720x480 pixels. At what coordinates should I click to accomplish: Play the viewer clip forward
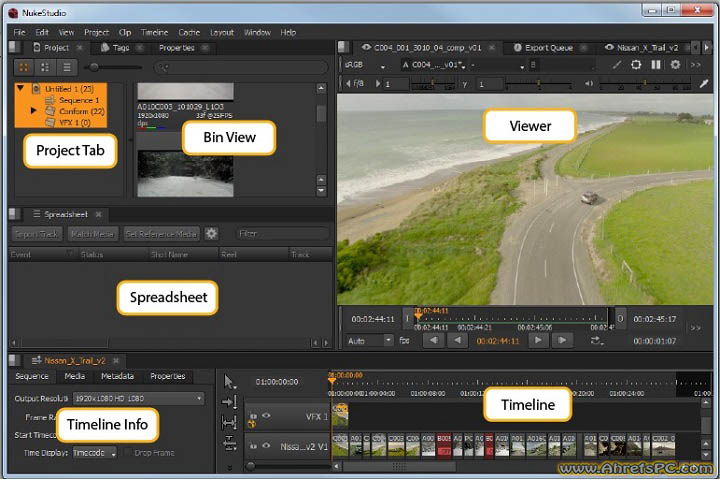538,340
